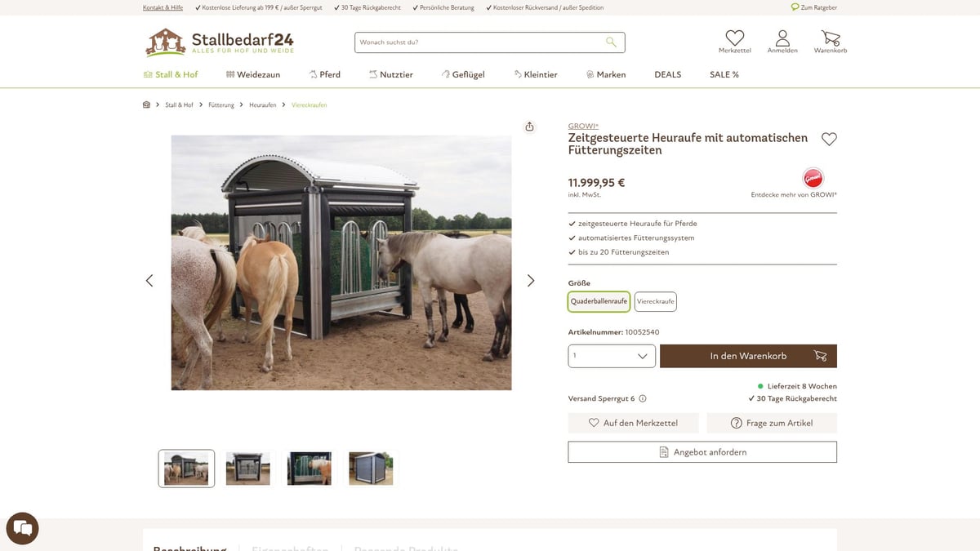Click the share icon above product image
Image resolution: width=980 pixels, height=551 pixels.
[x=529, y=127]
